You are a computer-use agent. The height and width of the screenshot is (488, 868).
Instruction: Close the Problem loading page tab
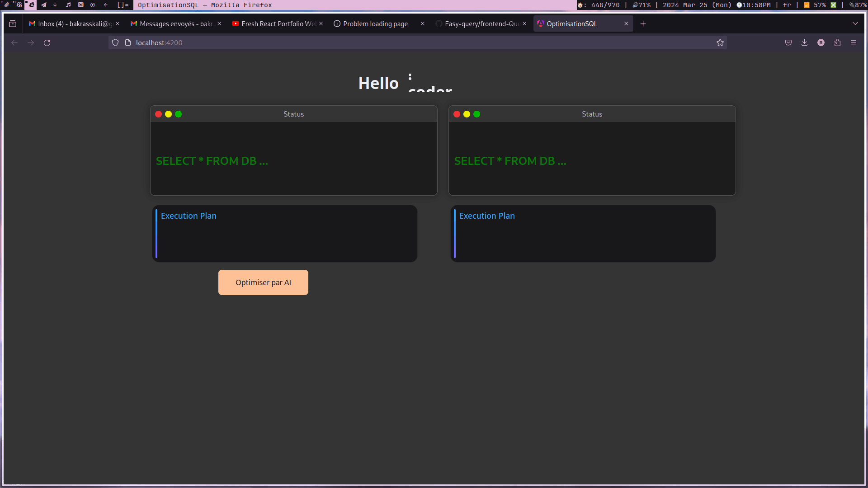click(x=423, y=23)
